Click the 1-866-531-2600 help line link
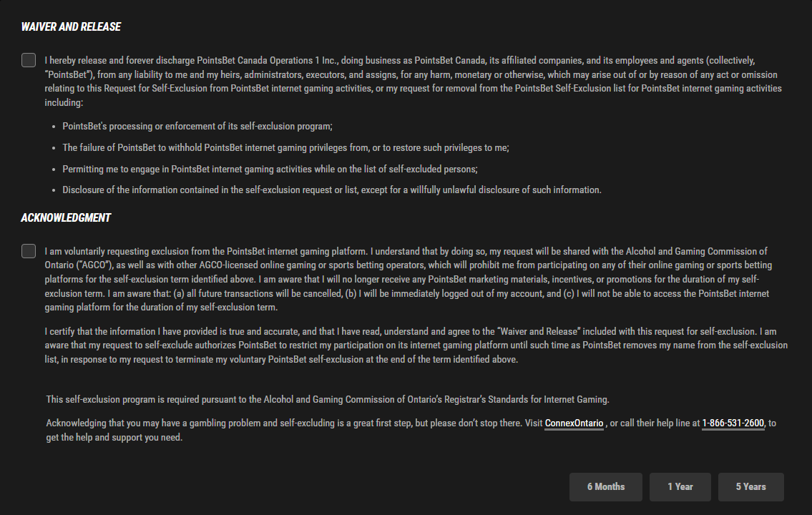This screenshot has height=515, width=812. (x=733, y=423)
